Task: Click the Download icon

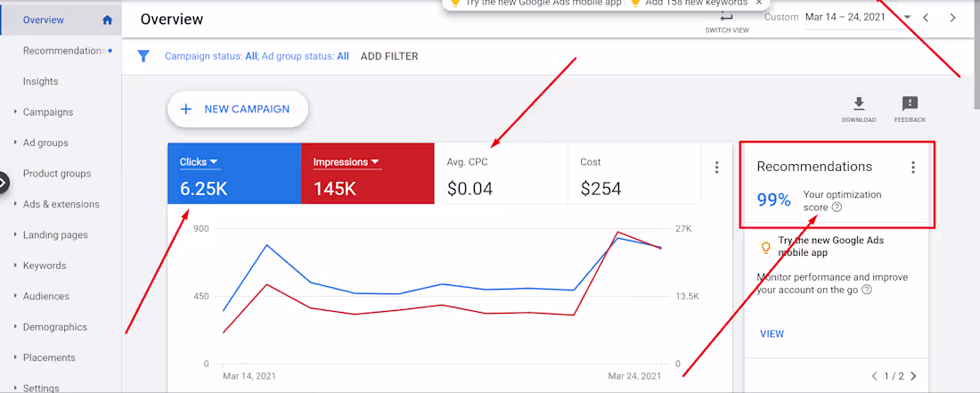Action: 859,104
